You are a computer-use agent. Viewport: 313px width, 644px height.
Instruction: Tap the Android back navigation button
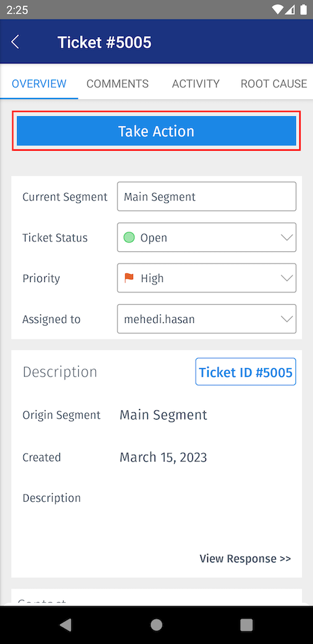[66, 624]
